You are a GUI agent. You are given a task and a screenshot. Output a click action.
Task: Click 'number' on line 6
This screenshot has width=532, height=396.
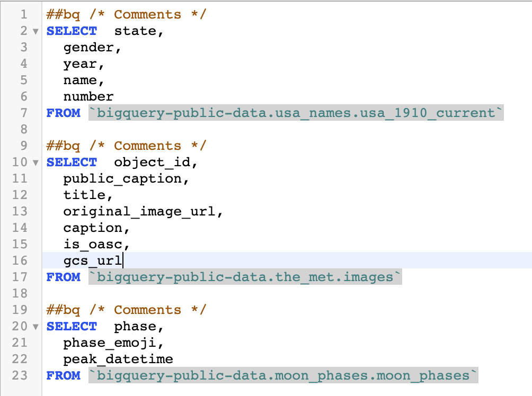[88, 97]
